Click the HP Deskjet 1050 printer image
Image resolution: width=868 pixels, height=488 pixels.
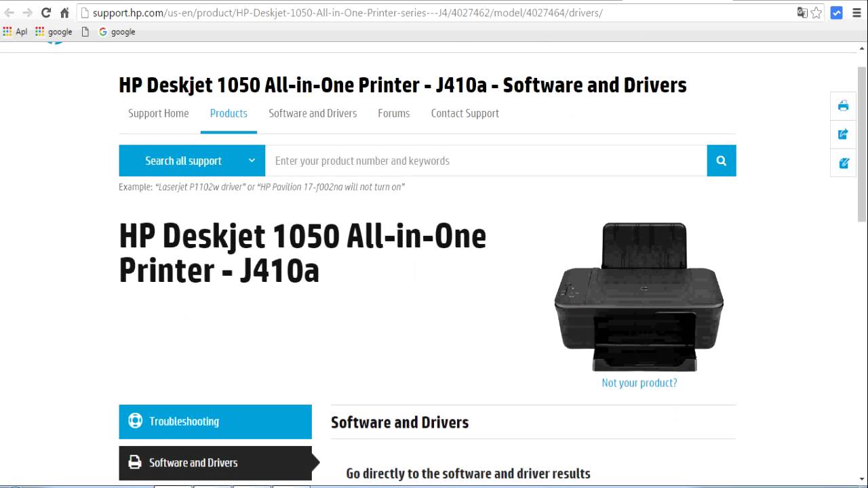tap(639, 296)
